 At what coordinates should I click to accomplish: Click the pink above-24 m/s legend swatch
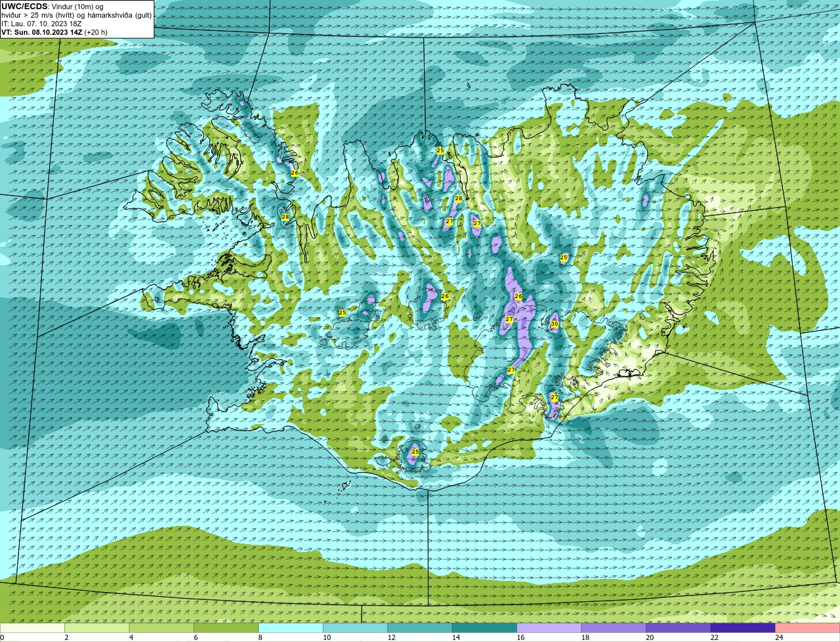(x=808, y=628)
